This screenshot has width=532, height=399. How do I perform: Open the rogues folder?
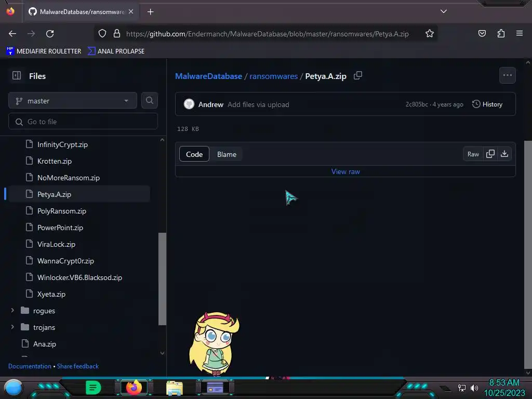coord(44,311)
